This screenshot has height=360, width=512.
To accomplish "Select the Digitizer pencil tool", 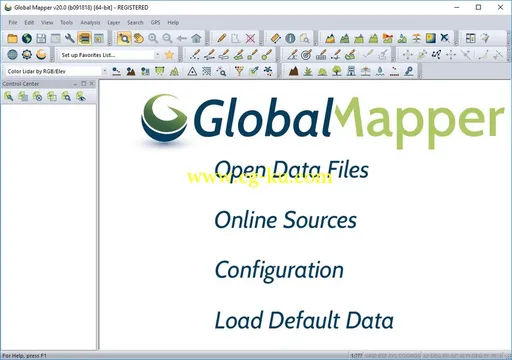I will pos(221,38).
